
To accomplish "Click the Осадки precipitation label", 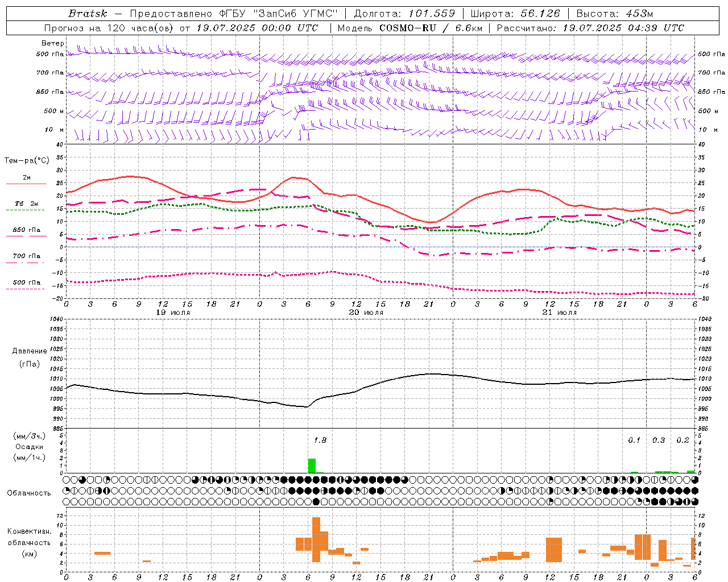I will click(29, 447).
